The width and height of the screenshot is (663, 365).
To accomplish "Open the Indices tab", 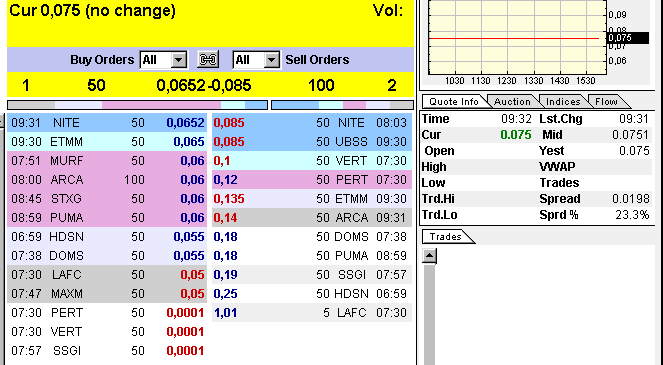I will (563, 102).
